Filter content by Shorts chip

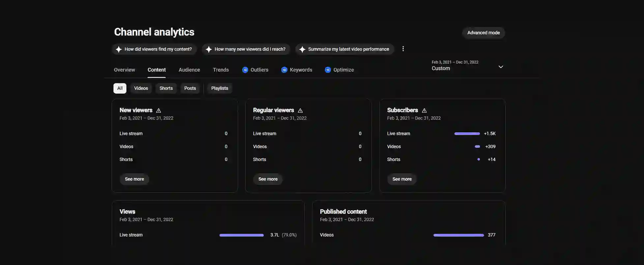(x=166, y=88)
